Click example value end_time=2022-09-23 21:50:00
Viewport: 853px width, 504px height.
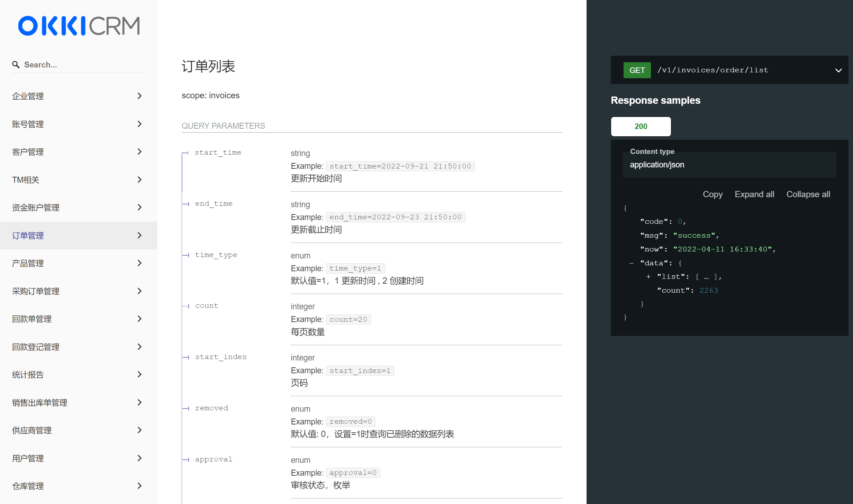395,217
